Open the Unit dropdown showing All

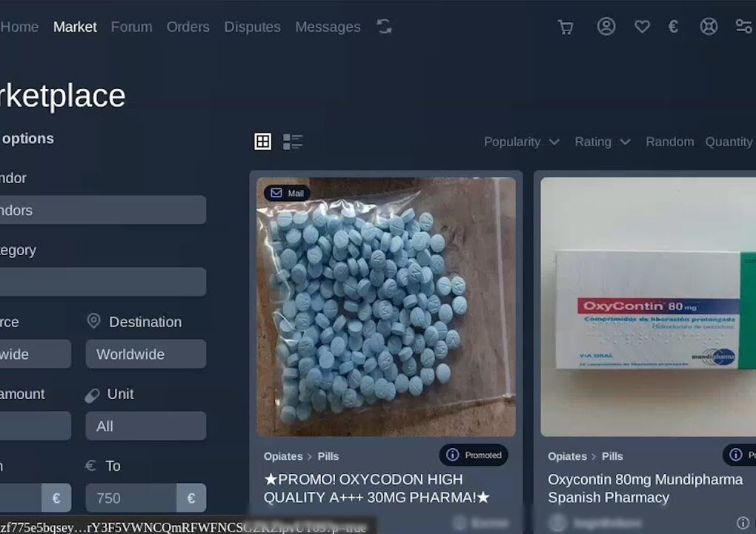pyautogui.click(x=146, y=426)
